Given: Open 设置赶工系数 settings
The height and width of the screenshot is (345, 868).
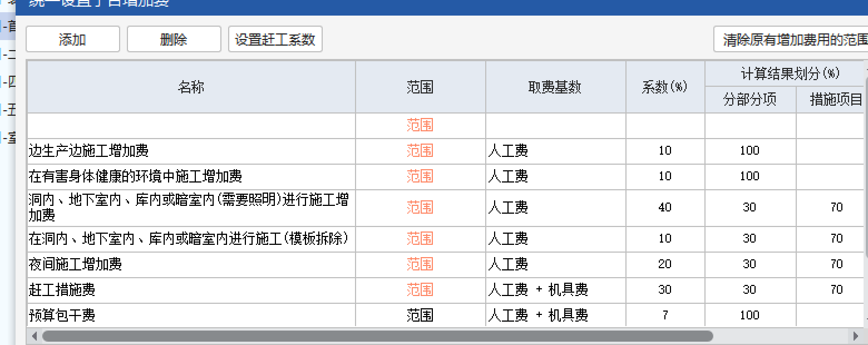Looking at the screenshot, I should 275,39.
